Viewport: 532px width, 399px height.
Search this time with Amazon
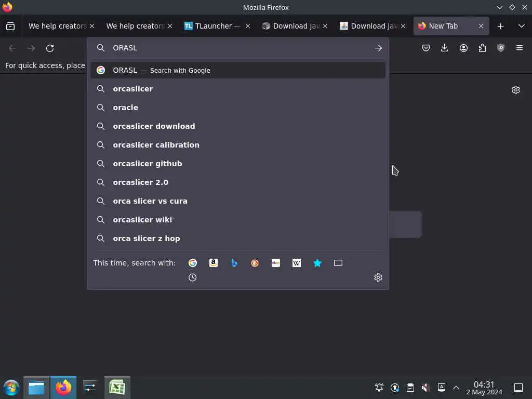click(214, 263)
